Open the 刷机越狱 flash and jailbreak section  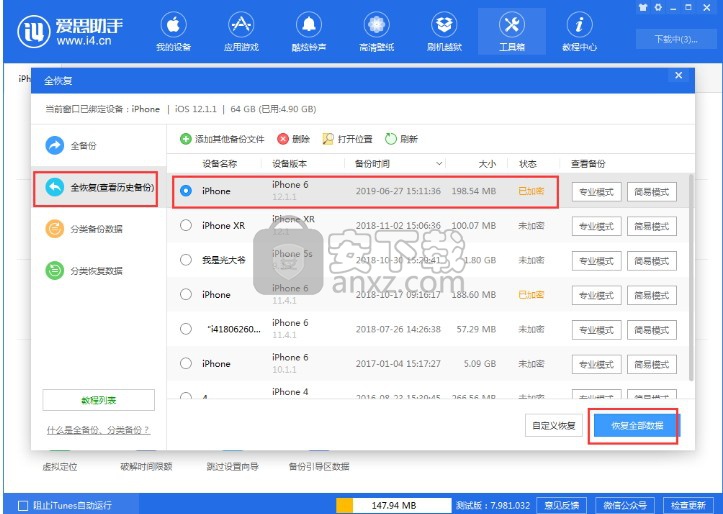coord(444,32)
